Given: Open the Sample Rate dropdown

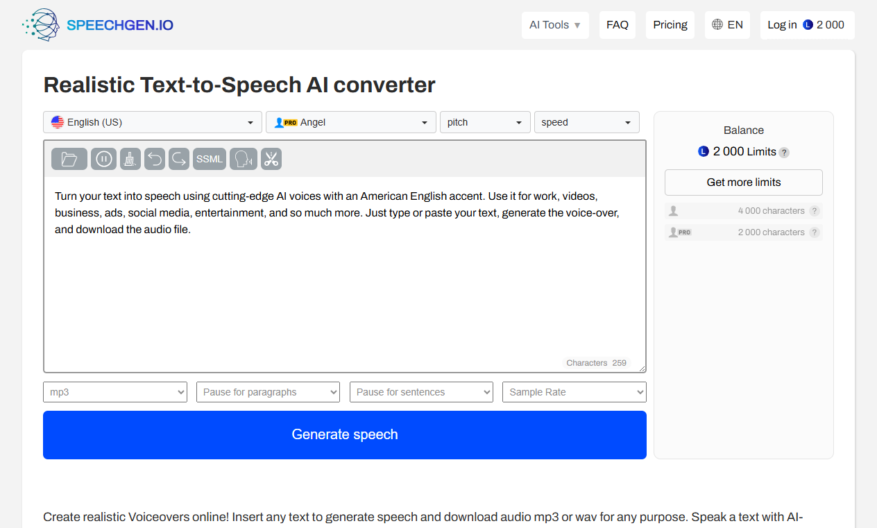Looking at the screenshot, I should pos(574,392).
